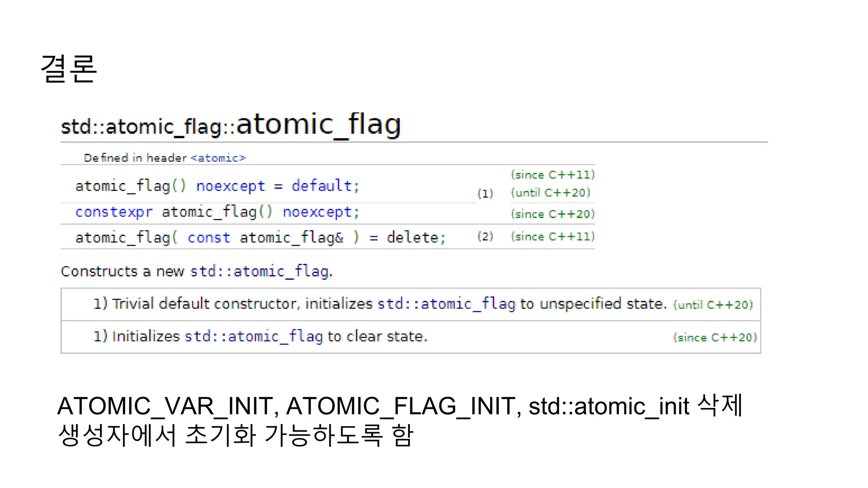Click the '(since C++20)' note in the description box
868x488 pixels.
715,338
